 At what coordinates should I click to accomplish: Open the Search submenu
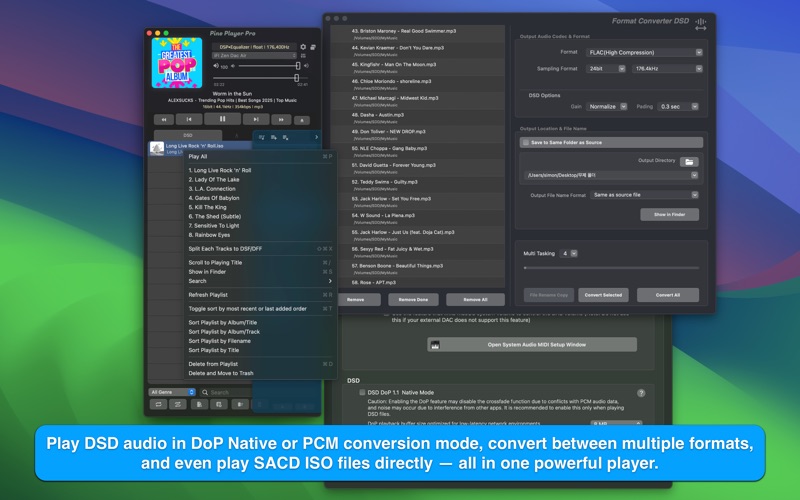260,281
